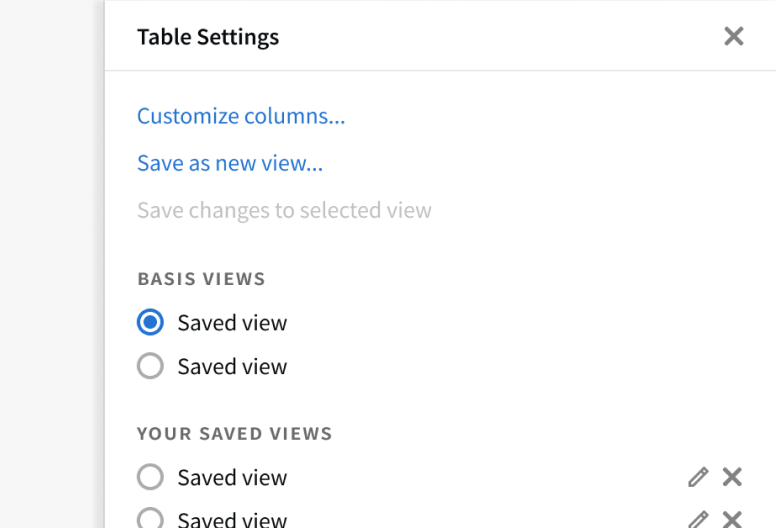Click second 'Saved view' label under Basis Views

(232, 367)
